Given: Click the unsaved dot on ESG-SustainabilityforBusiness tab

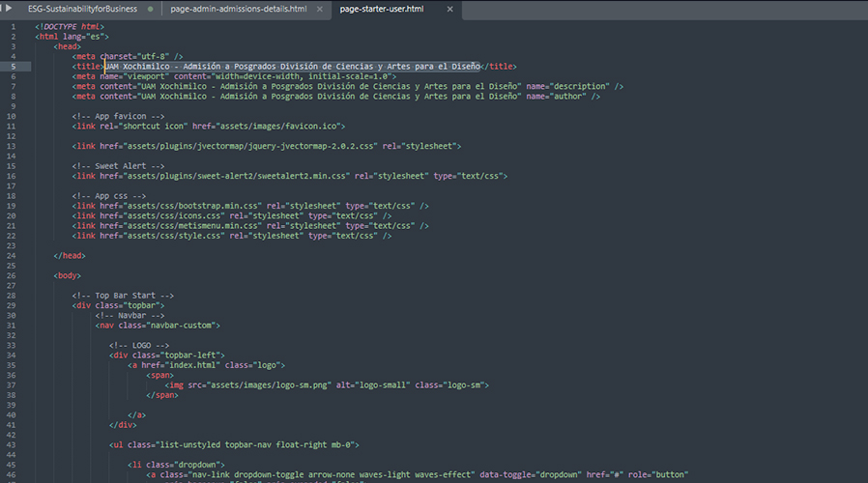Looking at the screenshot, I should (x=150, y=10).
